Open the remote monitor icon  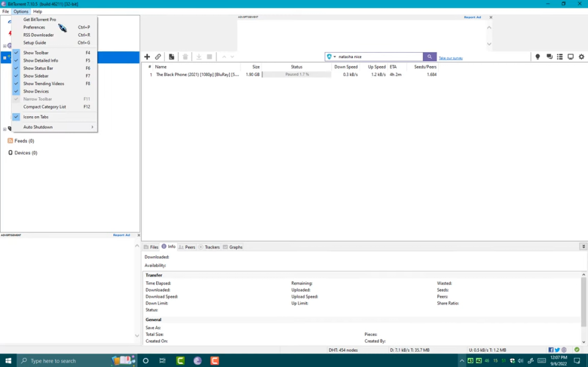(x=570, y=57)
